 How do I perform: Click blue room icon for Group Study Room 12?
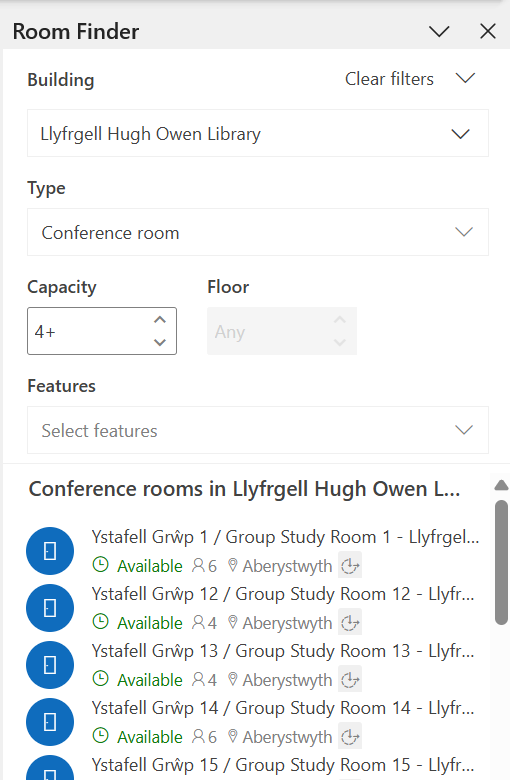(x=50, y=608)
